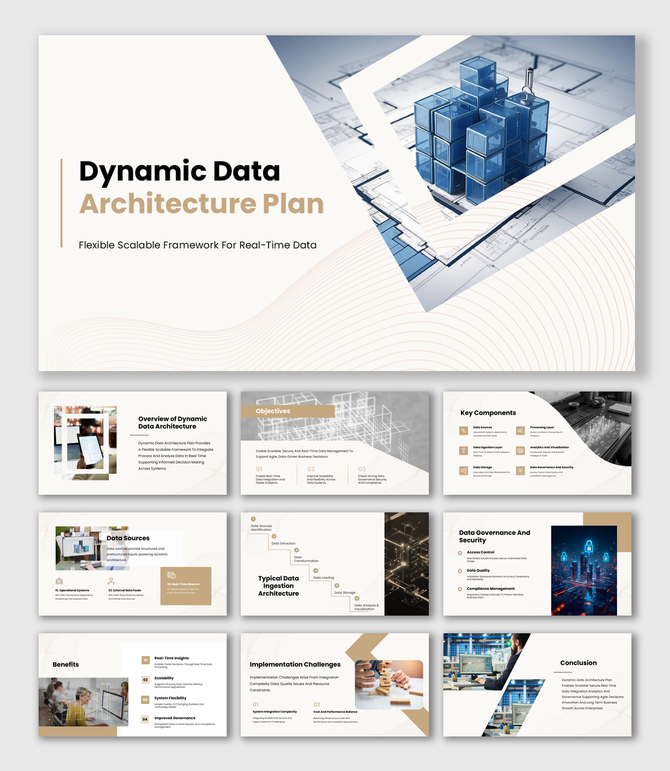Open the Data Governance And Security slide

click(x=537, y=564)
